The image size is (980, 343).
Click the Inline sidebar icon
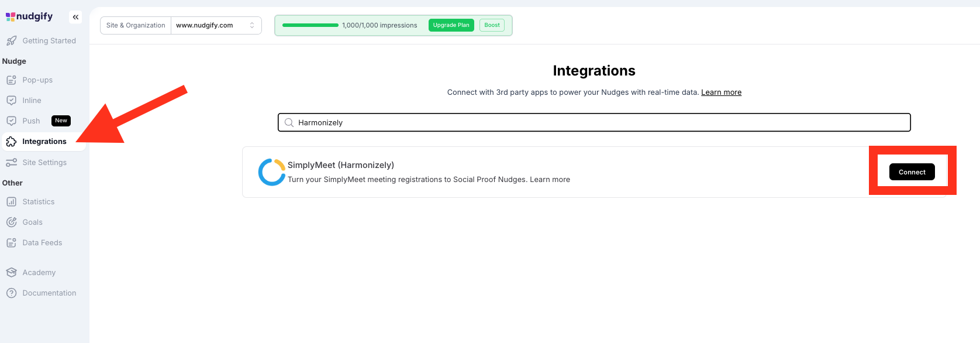point(11,101)
